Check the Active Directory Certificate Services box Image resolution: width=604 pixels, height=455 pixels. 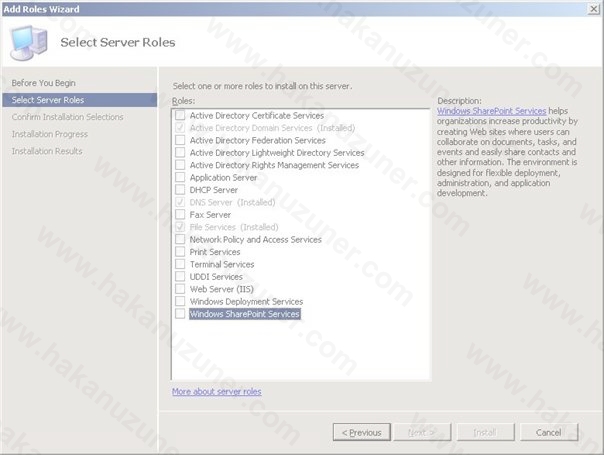180,115
